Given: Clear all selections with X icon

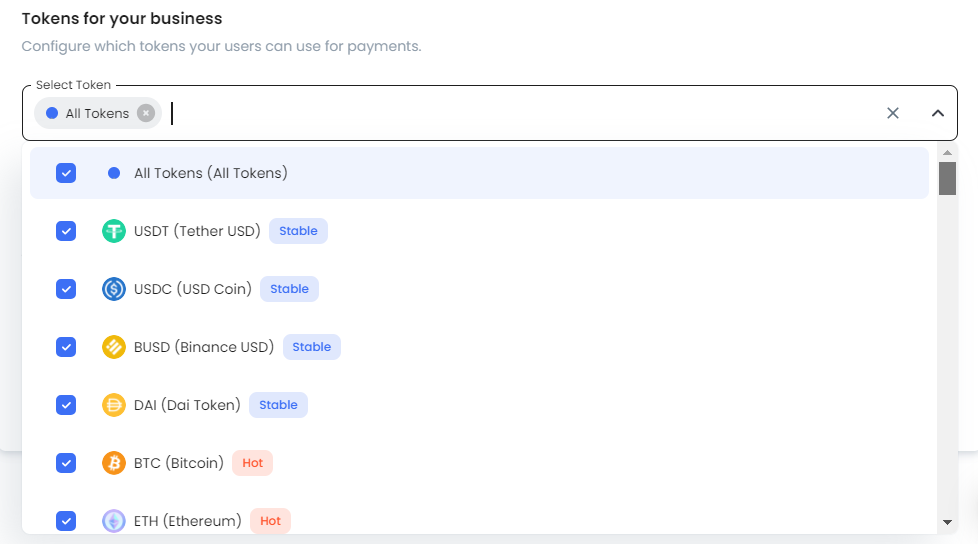Looking at the screenshot, I should click(893, 113).
